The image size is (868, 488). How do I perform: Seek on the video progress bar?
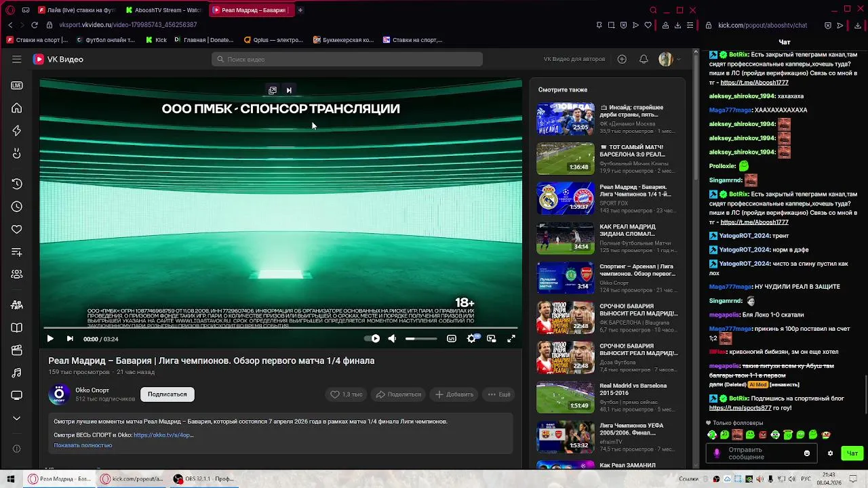(281, 328)
